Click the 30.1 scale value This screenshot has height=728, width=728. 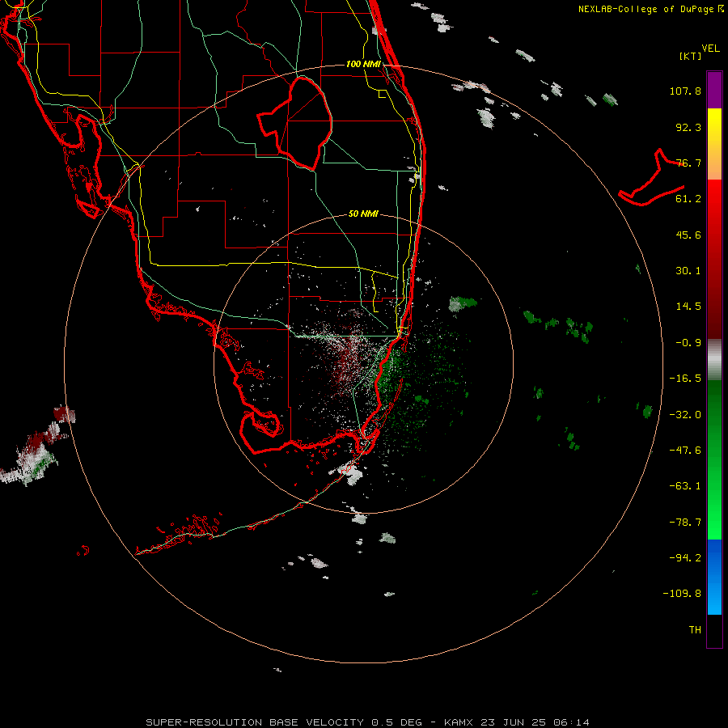pos(688,271)
